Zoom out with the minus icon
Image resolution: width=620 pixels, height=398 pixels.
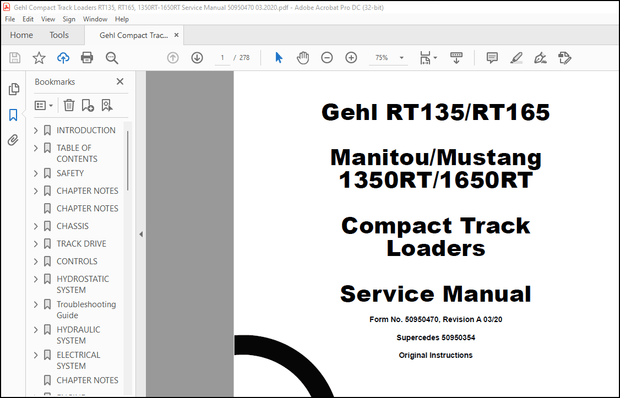pos(327,58)
